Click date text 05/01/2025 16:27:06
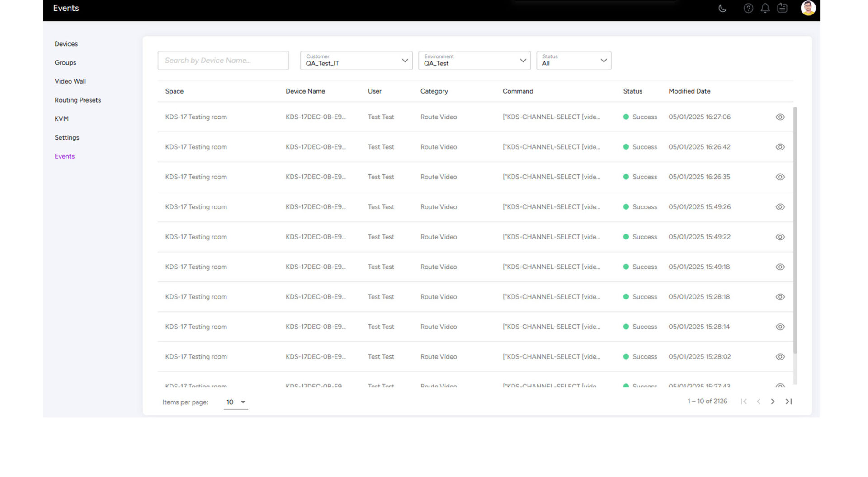This screenshot has width=868, height=477. (x=699, y=117)
